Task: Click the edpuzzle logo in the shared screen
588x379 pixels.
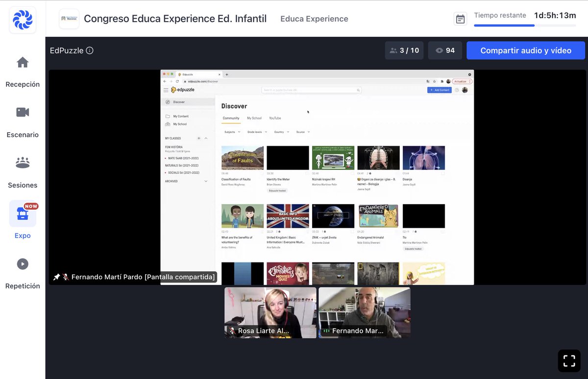Action: click(183, 90)
